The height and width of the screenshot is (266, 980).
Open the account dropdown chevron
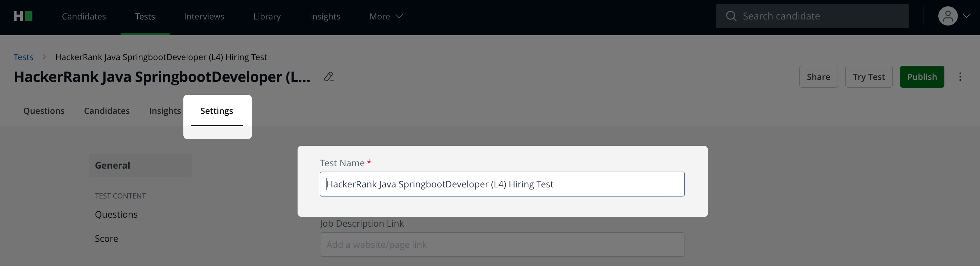(x=966, y=16)
